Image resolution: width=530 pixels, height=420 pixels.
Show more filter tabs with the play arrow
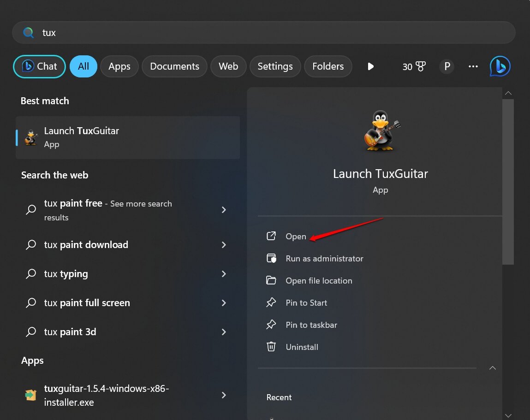click(370, 66)
